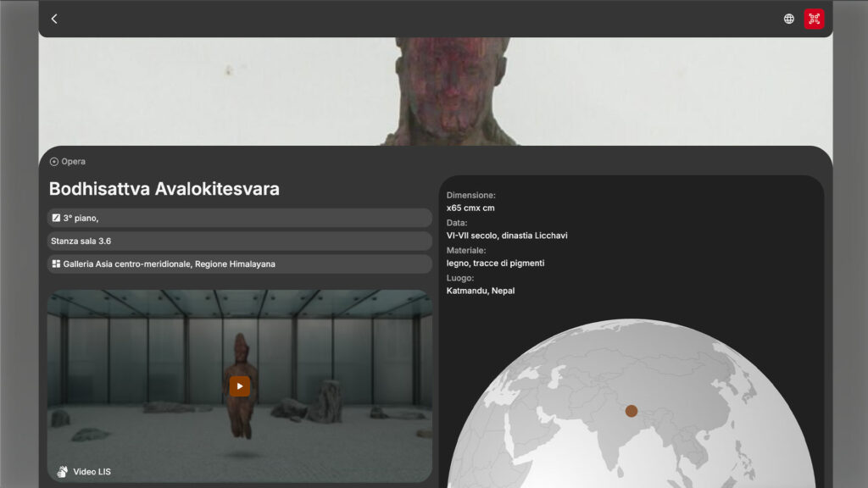Click the 'Data:' label
Screen dimensions: 868x488
(x=457, y=223)
